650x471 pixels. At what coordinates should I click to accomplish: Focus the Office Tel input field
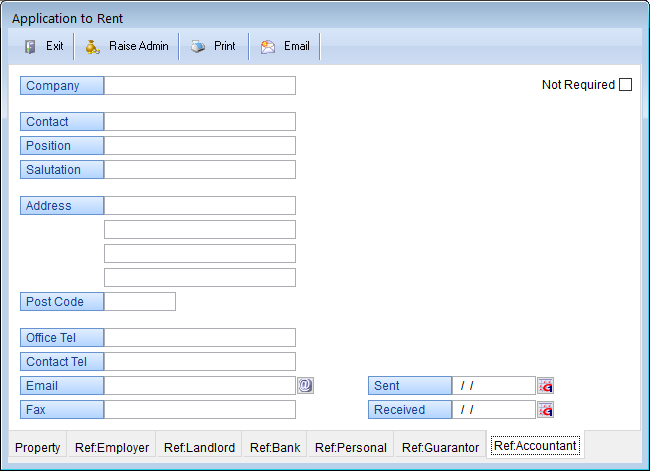(x=200, y=337)
